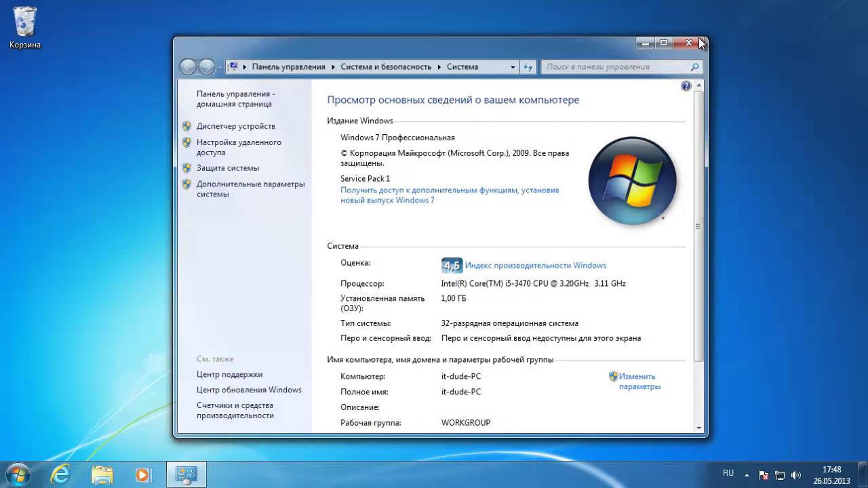Open Windows Explorer from taskbar
The height and width of the screenshot is (488, 868).
point(102,474)
